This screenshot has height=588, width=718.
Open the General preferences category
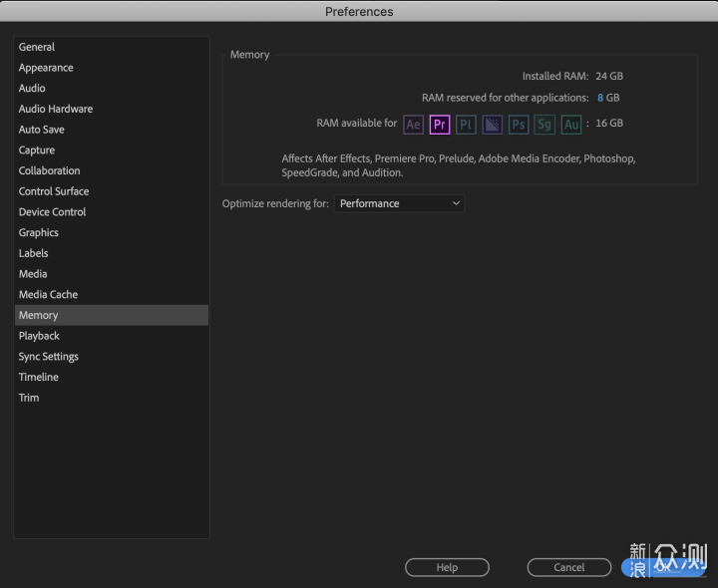click(x=112, y=47)
